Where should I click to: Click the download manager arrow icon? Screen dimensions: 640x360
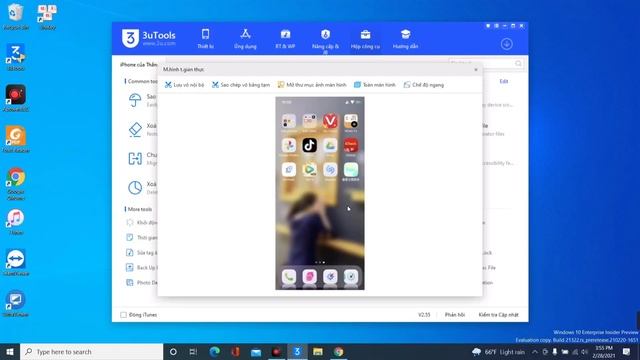(x=507, y=44)
